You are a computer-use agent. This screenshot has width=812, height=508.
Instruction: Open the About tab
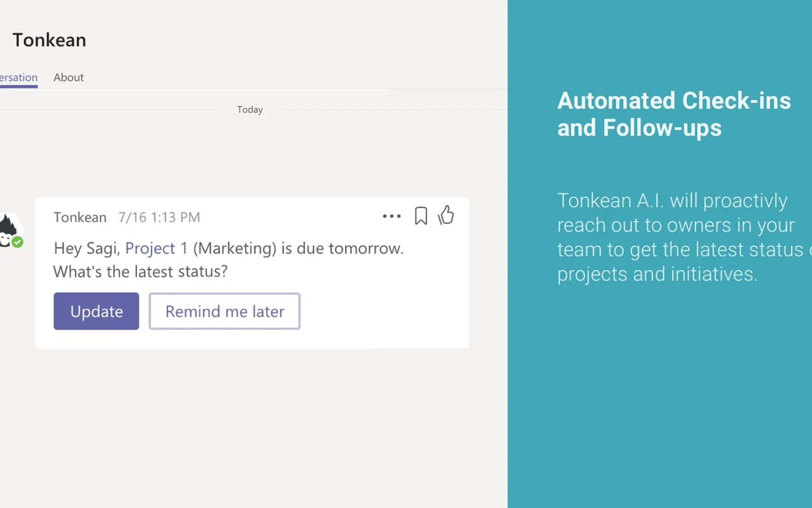[69, 78]
